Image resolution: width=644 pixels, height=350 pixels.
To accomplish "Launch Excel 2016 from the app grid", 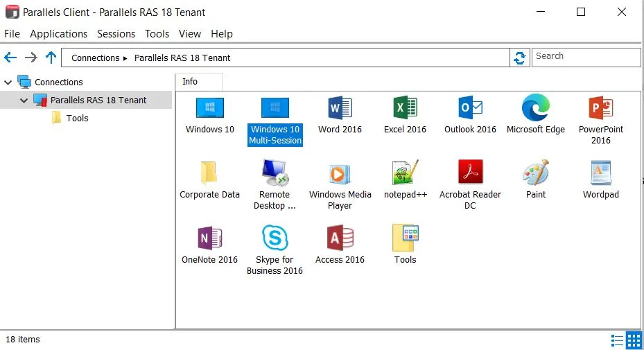I will pyautogui.click(x=405, y=109).
